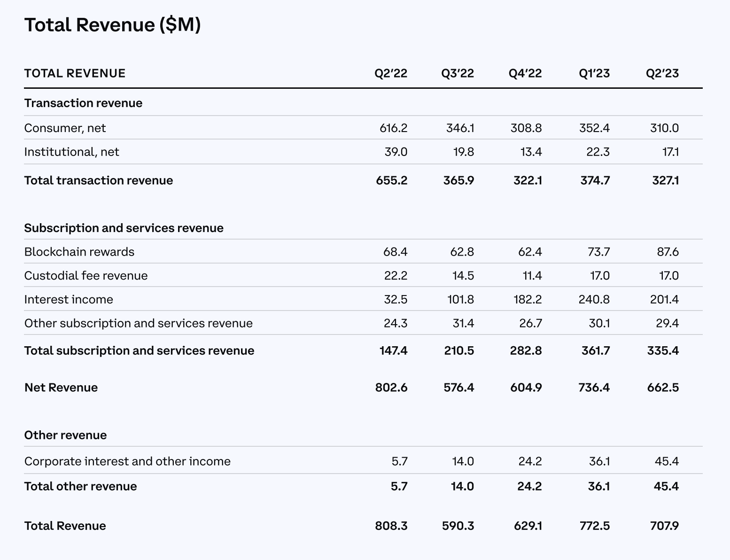Select the Q2'23 column header
This screenshot has width=730, height=560.
(662, 73)
